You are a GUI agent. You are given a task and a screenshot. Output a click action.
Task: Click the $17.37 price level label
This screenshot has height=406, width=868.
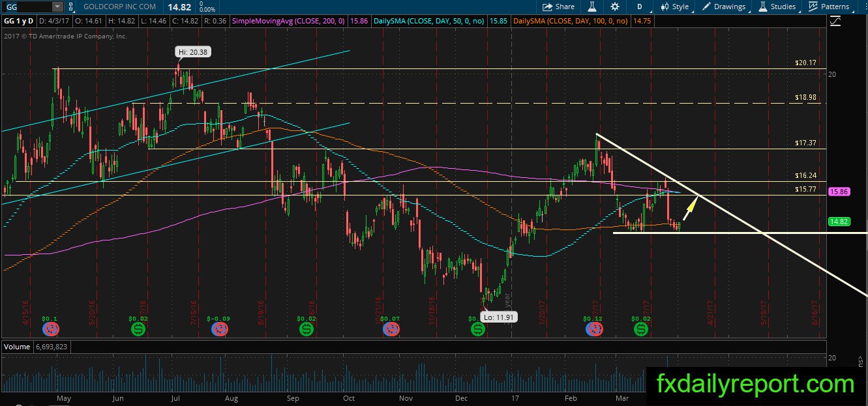point(805,143)
